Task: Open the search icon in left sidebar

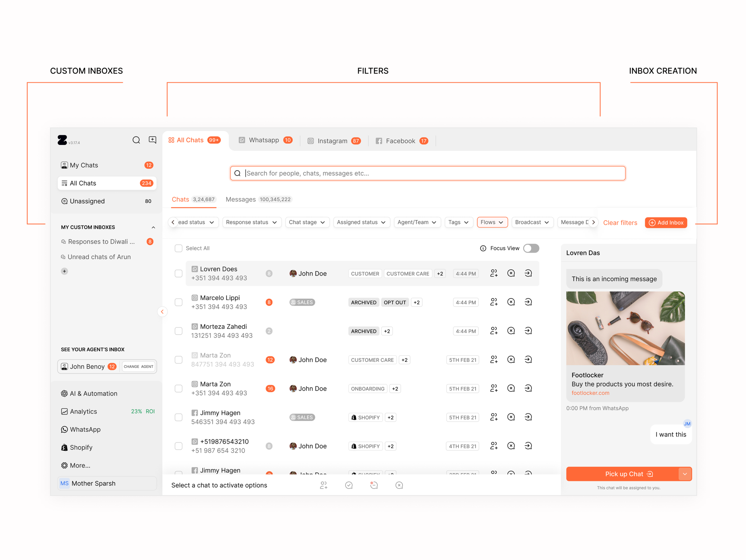Action: (x=136, y=140)
